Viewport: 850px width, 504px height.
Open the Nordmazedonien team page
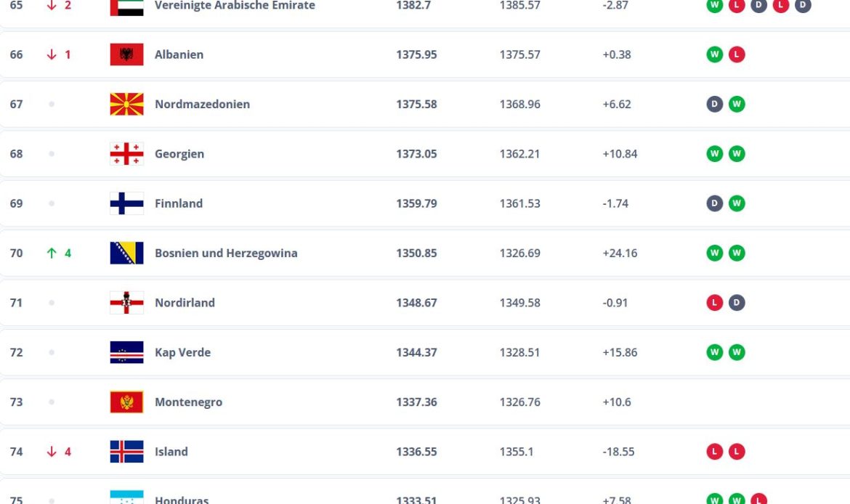[202, 104]
